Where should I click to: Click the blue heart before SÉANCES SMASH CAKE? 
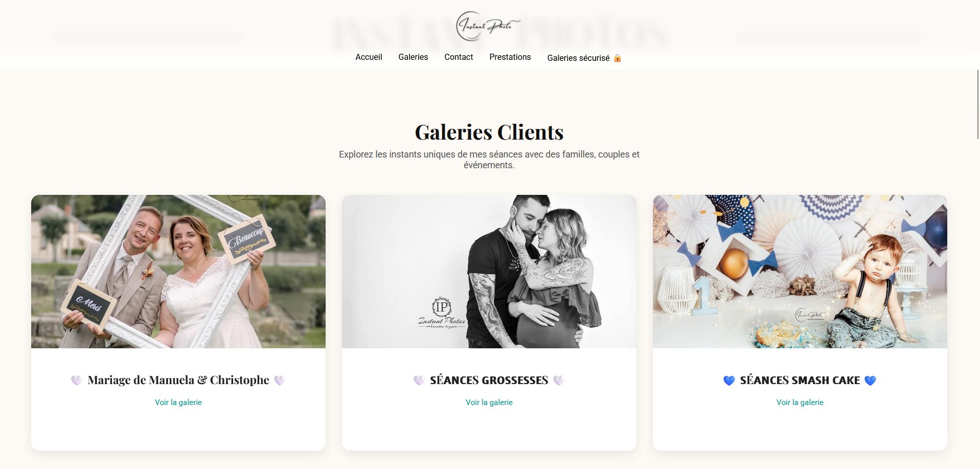click(729, 380)
